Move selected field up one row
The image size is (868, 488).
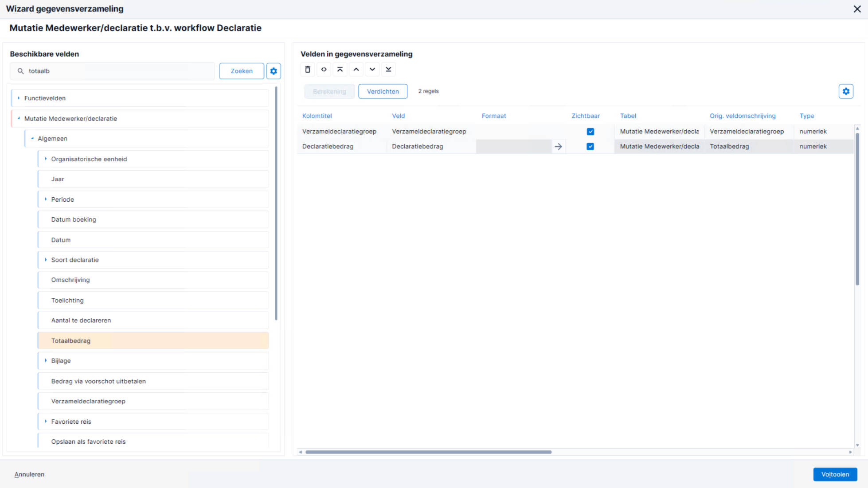356,70
